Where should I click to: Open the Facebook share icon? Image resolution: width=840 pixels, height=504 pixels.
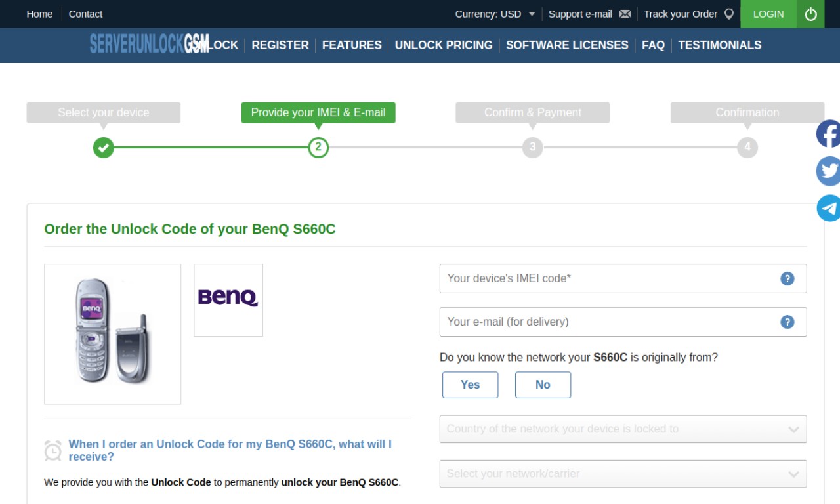(x=828, y=134)
